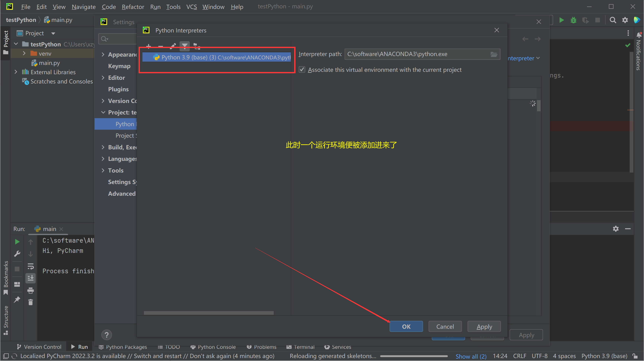The image size is (644, 361).
Task: Expand the Tools settings category
Action: pyautogui.click(x=103, y=170)
